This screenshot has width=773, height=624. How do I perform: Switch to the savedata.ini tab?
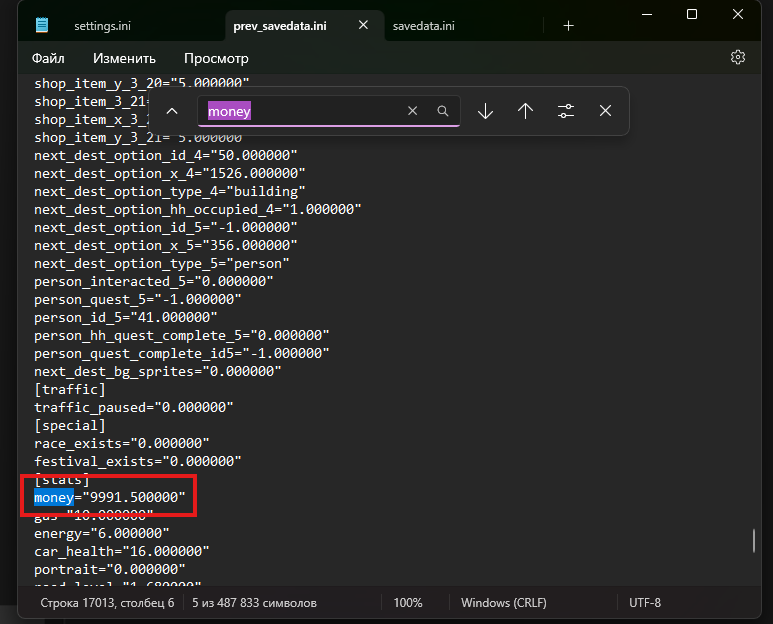coord(426,25)
